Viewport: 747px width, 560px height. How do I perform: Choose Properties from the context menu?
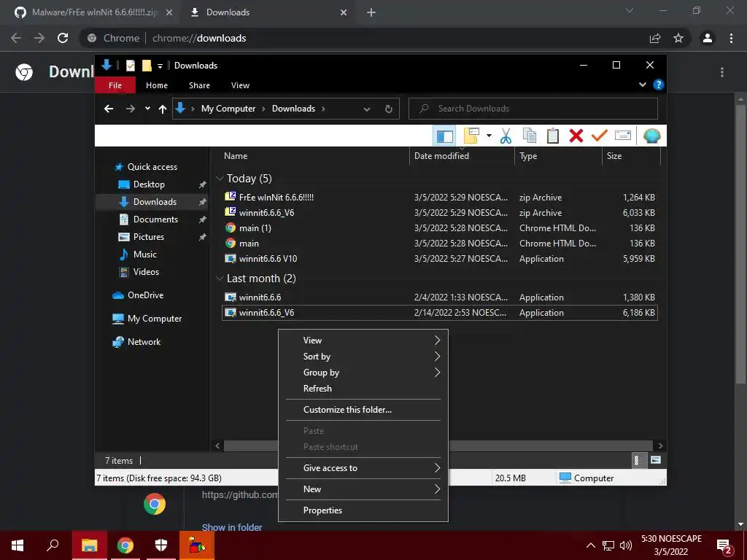pyautogui.click(x=363, y=510)
